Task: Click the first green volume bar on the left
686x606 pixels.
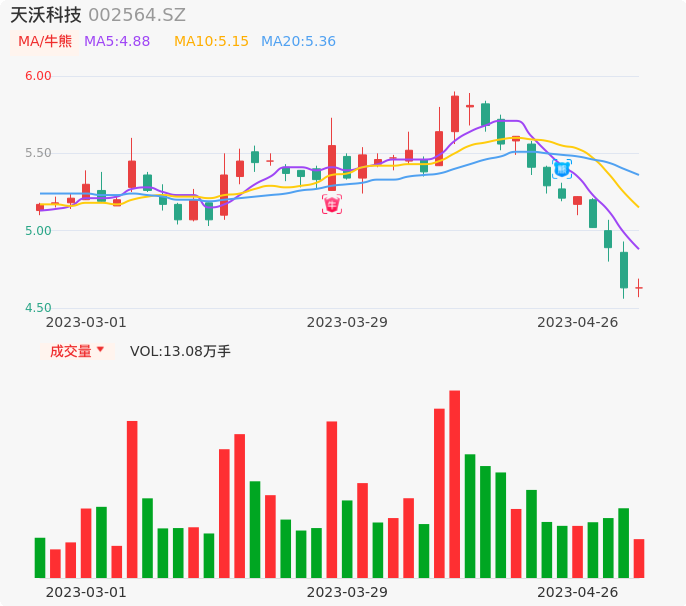Action: point(40,558)
